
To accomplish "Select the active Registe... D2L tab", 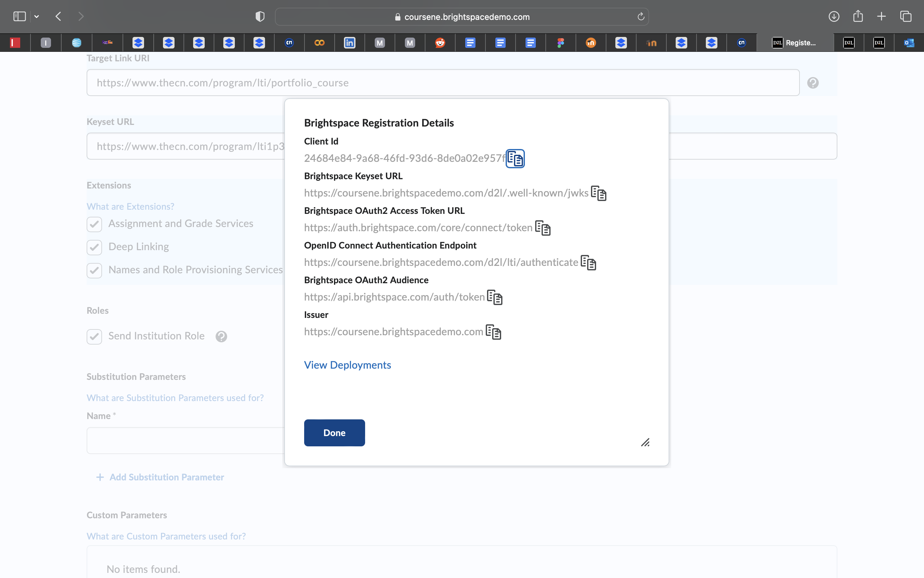I will [795, 43].
